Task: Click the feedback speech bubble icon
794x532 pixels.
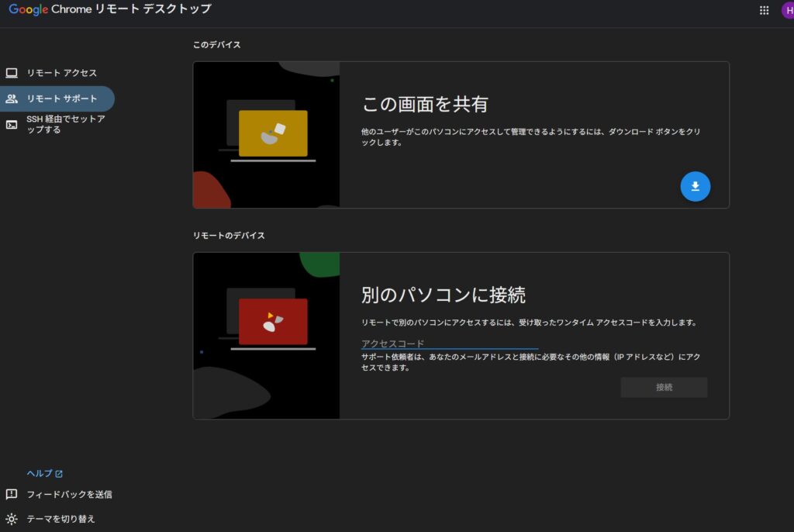Action: click(12, 494)
